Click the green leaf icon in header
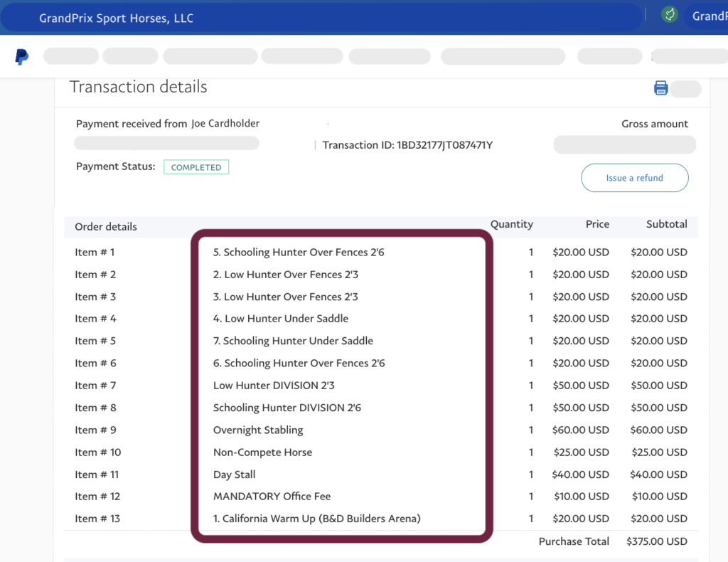This screenshot has height=562, width=728. [669, 14]
